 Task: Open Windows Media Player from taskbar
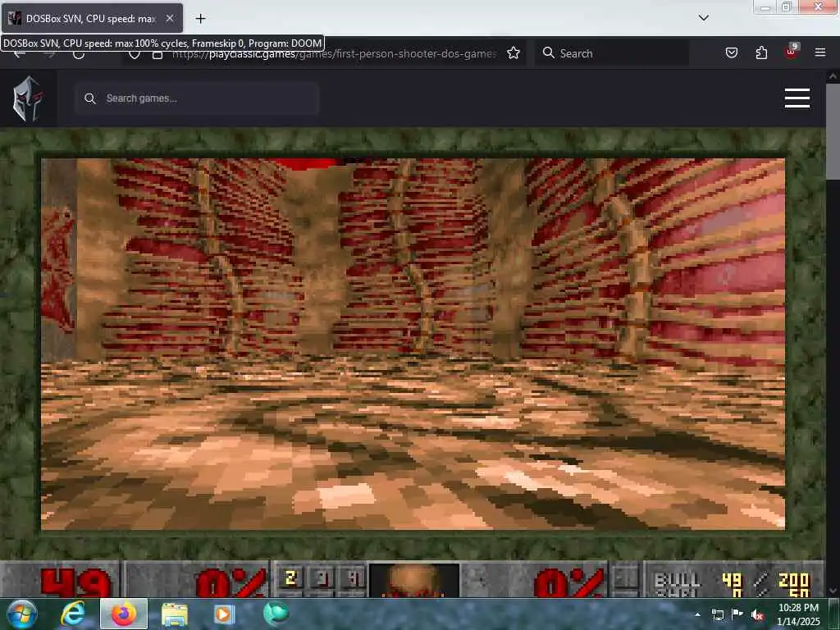coord(225,614)
